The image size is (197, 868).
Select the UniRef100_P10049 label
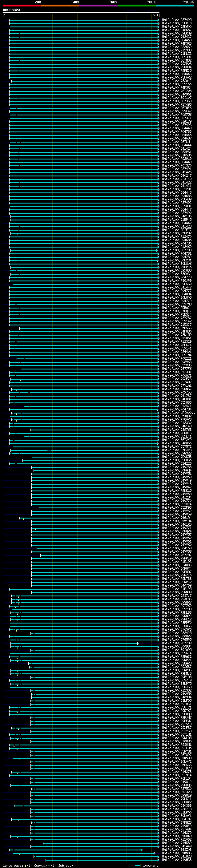click(177, 836)
